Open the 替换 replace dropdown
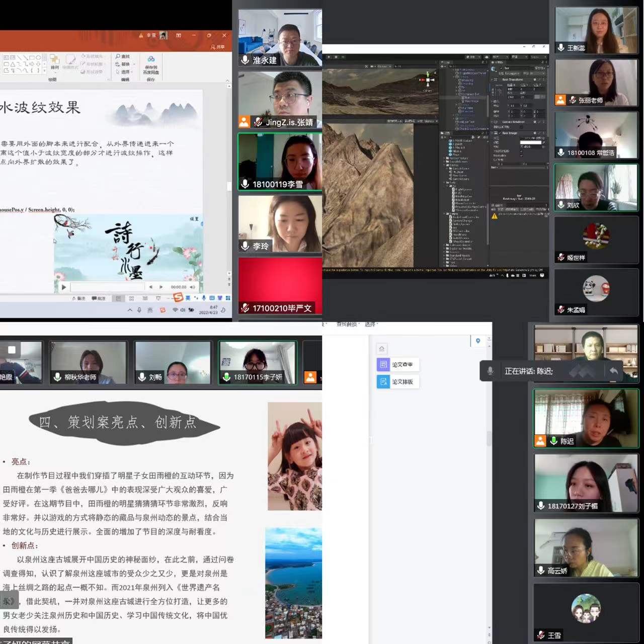 [x=124, y=64]
